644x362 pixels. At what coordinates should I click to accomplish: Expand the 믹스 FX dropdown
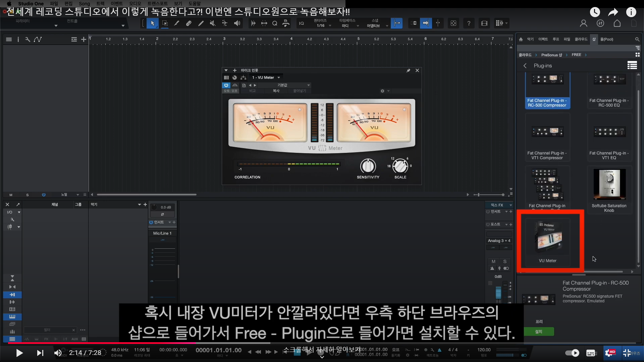coord(511,205)
